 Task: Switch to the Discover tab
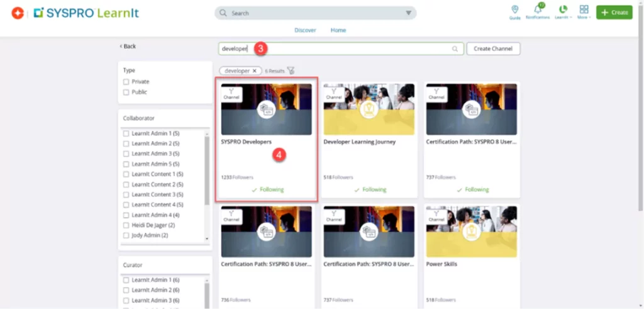pyautogui.click(x=305, y=30)
